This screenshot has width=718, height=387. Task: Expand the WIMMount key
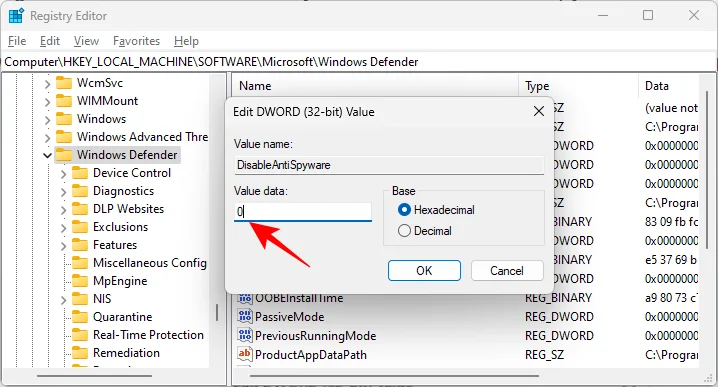pyautogui.click(x=47, y=102)
